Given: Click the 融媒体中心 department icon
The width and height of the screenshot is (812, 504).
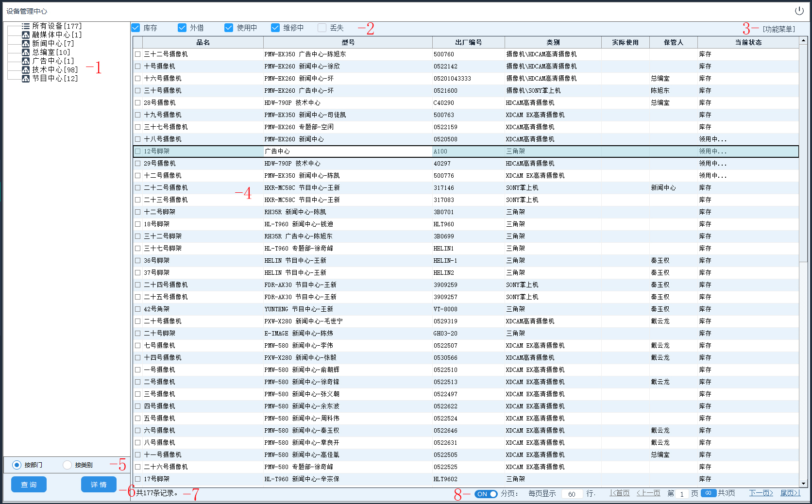Looking at the screenshot, I should coord(26,35).
